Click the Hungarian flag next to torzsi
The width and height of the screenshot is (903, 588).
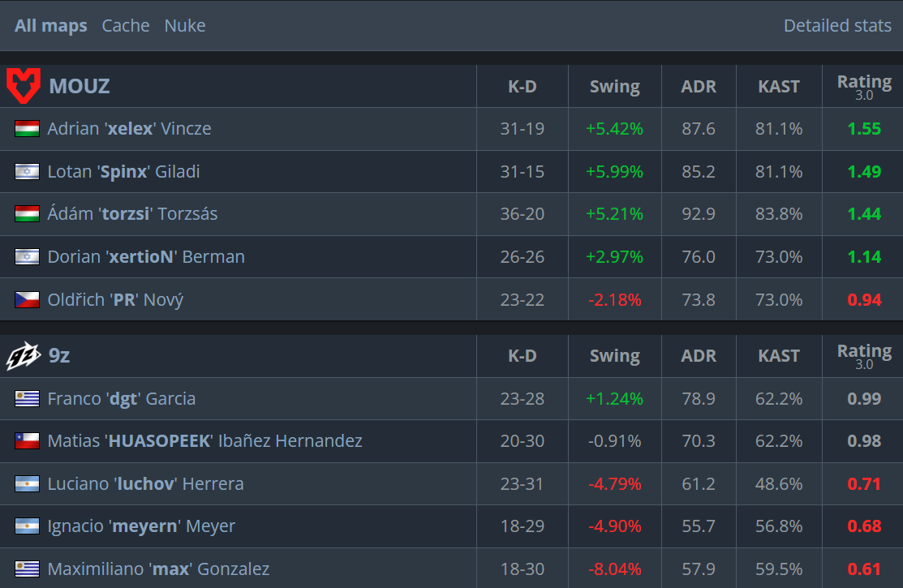[x=27, y=213]
